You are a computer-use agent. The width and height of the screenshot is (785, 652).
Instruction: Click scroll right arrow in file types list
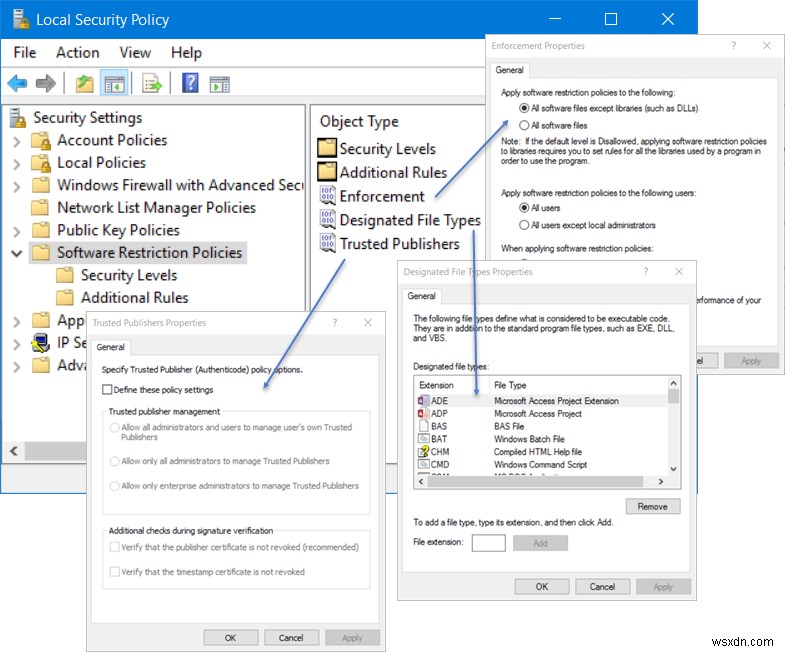click(661, 481)
